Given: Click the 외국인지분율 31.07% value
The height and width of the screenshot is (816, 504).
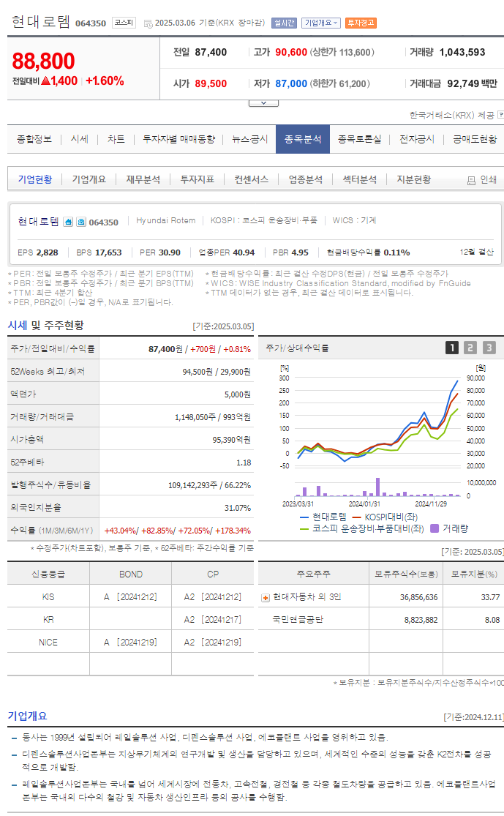Looking at the screenshot, I should click(237, 508).
